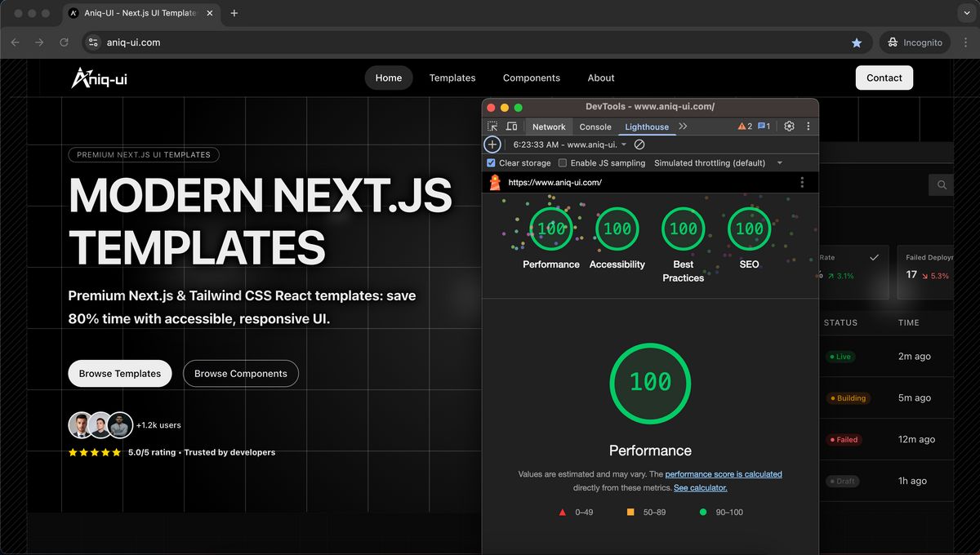Open the performance score is calculated link
Image resolution: width=980 pixels, height=555 pixels.
(723, 473)
